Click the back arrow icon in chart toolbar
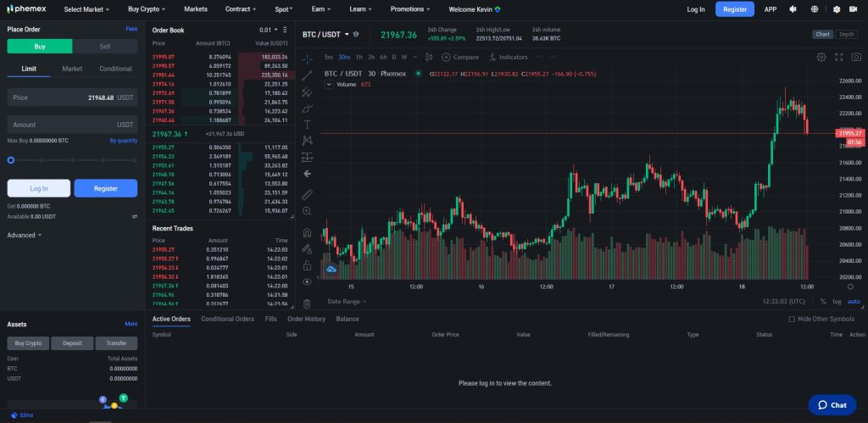The image size is (868, 423). [x=307, y=174]
